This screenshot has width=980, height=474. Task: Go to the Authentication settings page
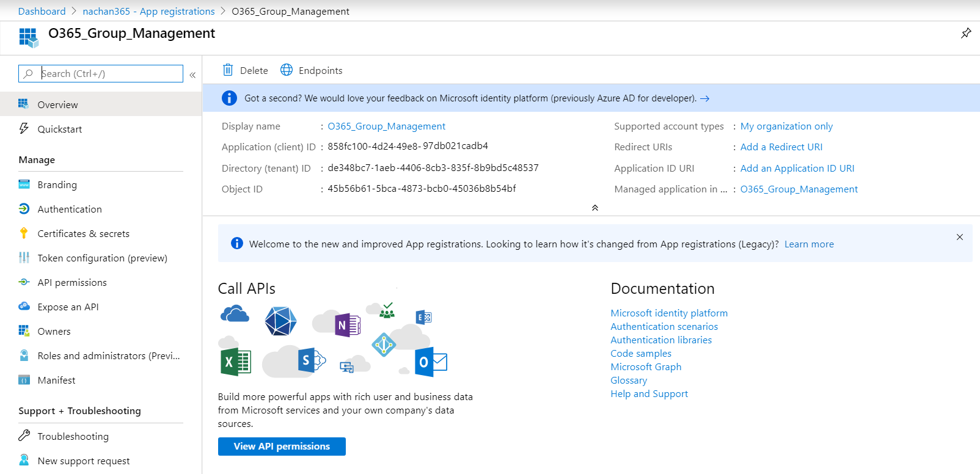[x=70, y=209]
